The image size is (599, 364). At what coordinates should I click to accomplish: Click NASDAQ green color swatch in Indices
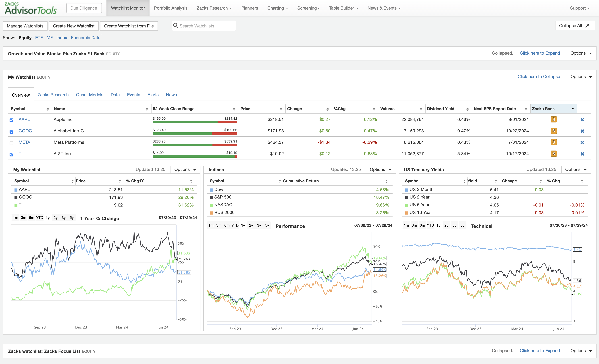pyautogui.click(x=211, y=205)
